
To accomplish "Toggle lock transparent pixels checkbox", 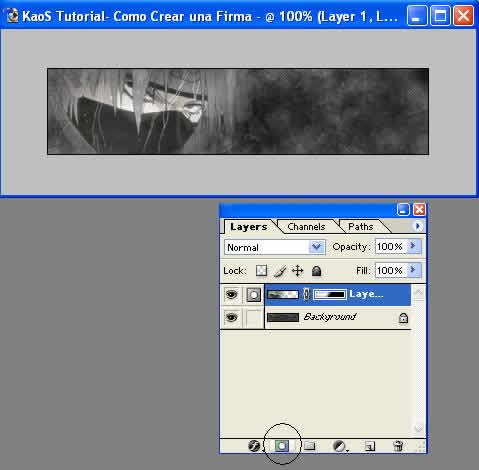I will click(261, 271).
